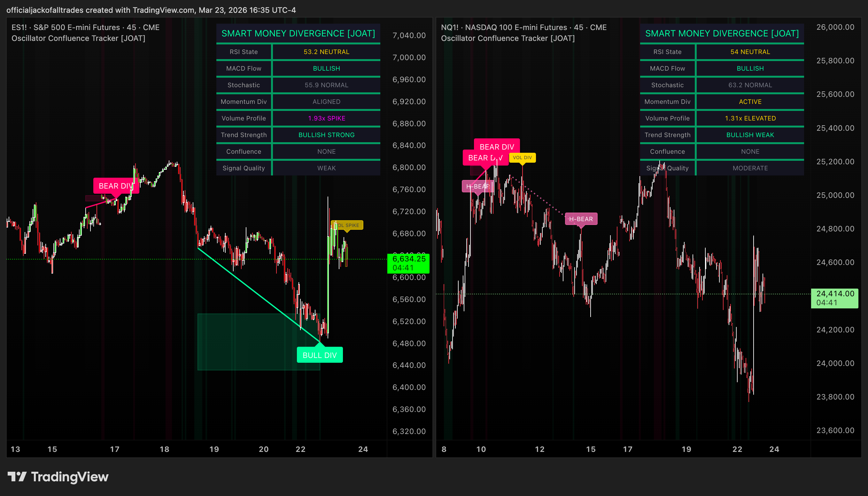Click the H-BEAR label near NQ date 15
This screenshot has width=868, height=496.
581,219
